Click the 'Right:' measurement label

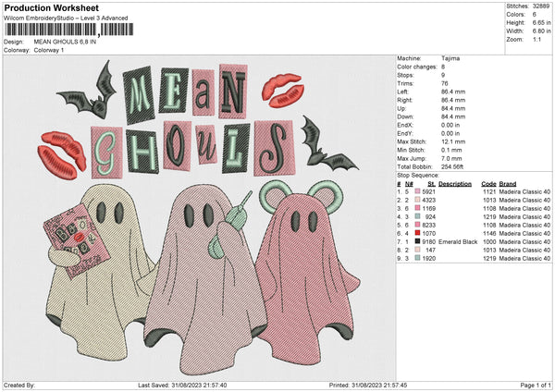[404, 100]
